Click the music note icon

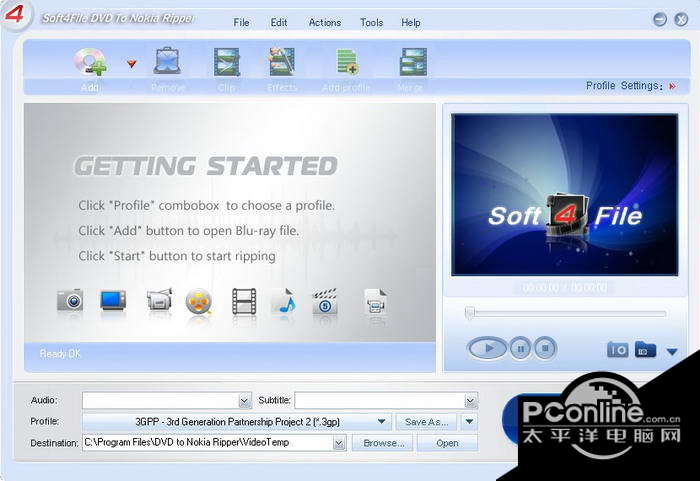(x=284, y=301)
